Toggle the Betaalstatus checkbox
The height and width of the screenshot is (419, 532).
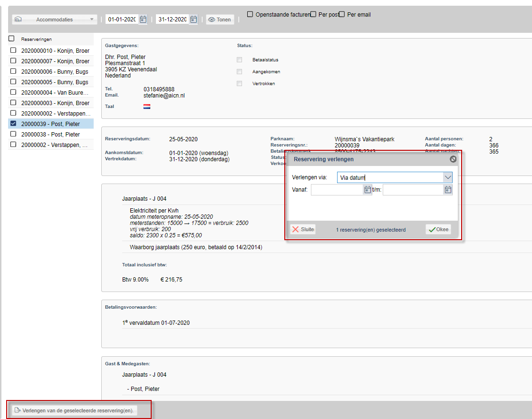click(x=240, y=60)
